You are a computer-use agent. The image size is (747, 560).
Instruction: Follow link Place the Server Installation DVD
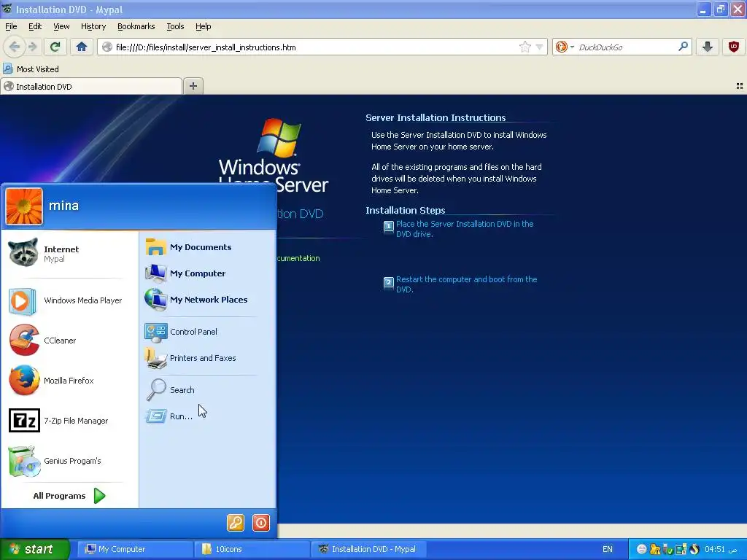465,229
